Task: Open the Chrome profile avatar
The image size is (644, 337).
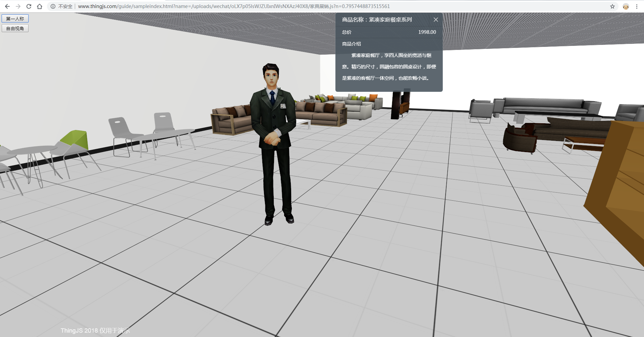Action: [625, 6]
